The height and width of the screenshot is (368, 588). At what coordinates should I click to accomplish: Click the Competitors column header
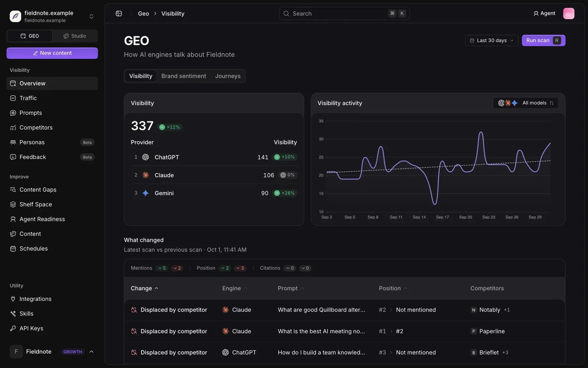click(487, 289)
